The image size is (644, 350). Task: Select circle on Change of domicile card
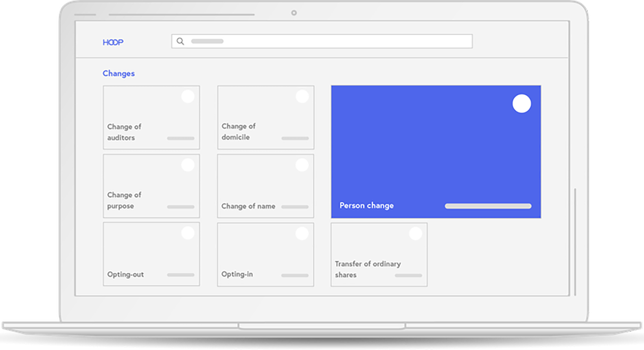302,97
